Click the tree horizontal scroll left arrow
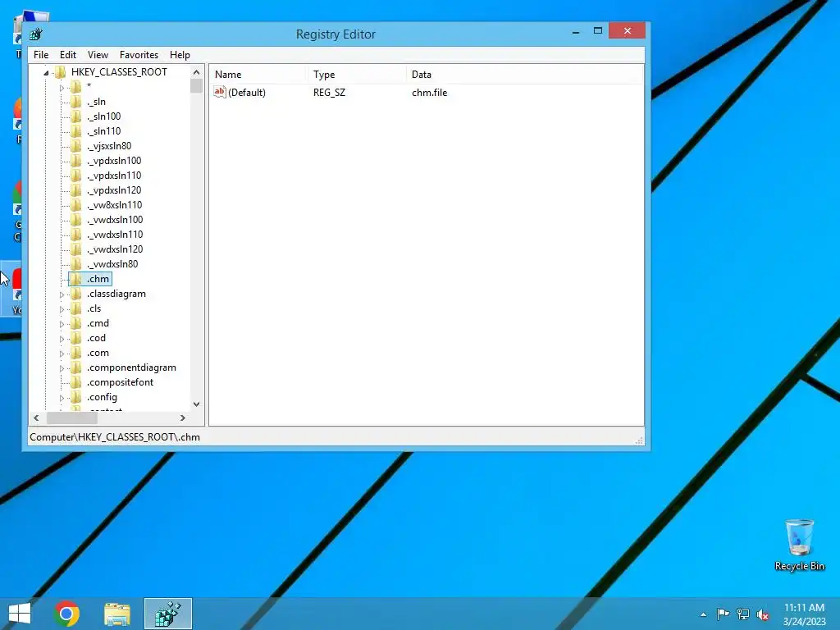Viewport: 840px width, 630px height. coord(36,418)
